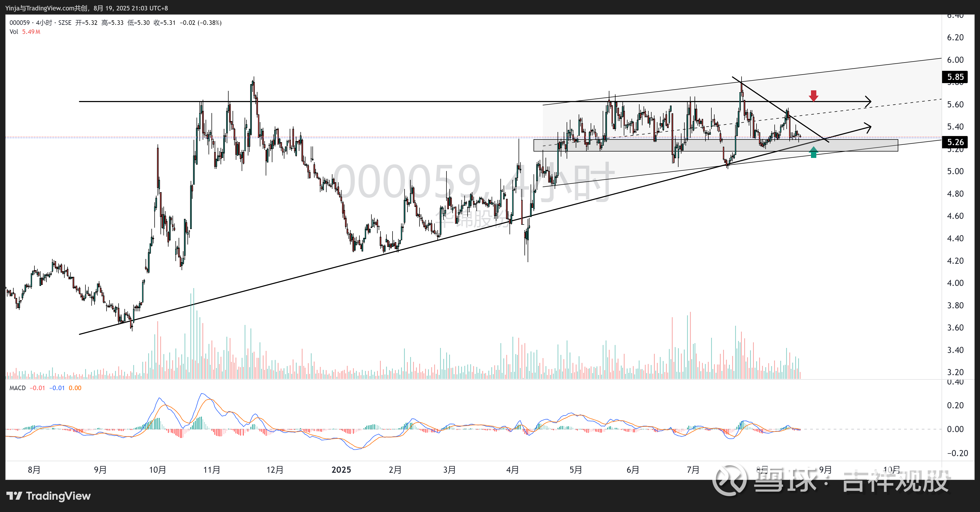The width and height of the screenshot is (980, 512).
Task: Click the 3.20 price axis label
Action: pos(955,372)
